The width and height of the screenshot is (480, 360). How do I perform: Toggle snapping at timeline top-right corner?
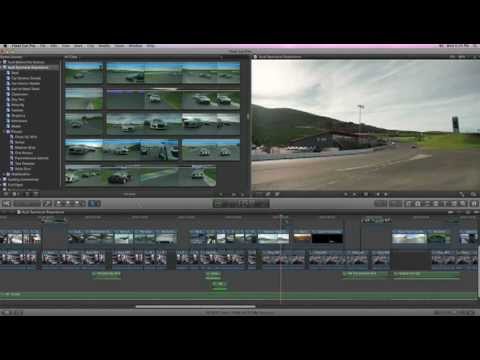point(476,212)
